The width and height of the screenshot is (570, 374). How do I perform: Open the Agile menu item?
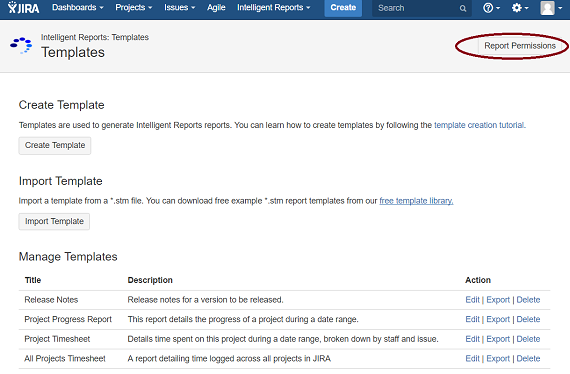click(216, 8)
